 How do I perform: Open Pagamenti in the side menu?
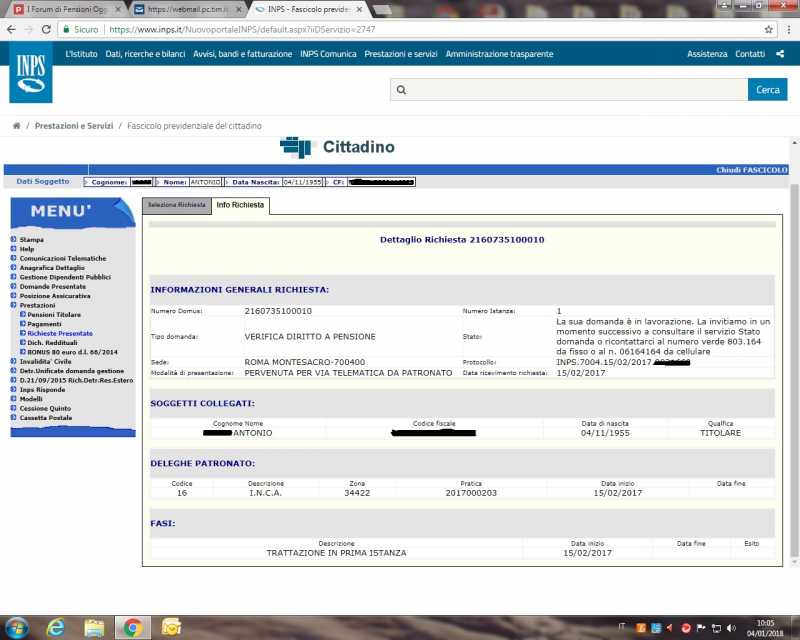[44, 324]
